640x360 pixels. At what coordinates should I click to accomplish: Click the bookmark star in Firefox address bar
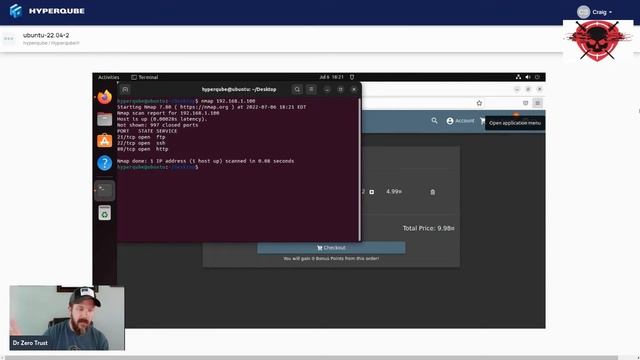click(479, 103)
